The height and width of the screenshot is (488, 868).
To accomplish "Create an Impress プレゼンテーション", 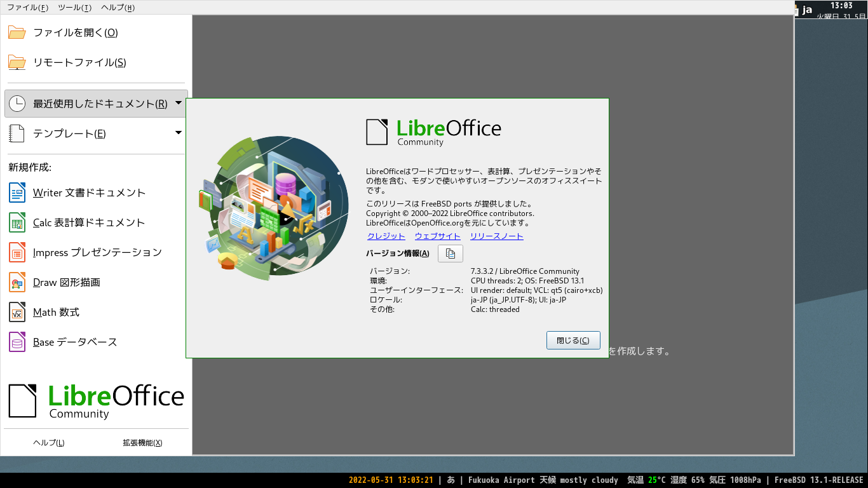I will tap(97, 252).
